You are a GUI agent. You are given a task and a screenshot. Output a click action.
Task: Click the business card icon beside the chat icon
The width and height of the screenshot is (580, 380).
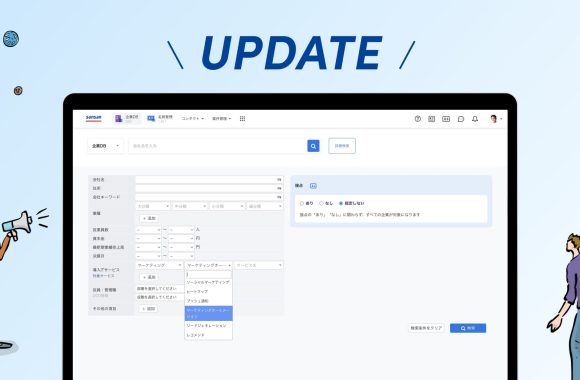tap(446, 119)
